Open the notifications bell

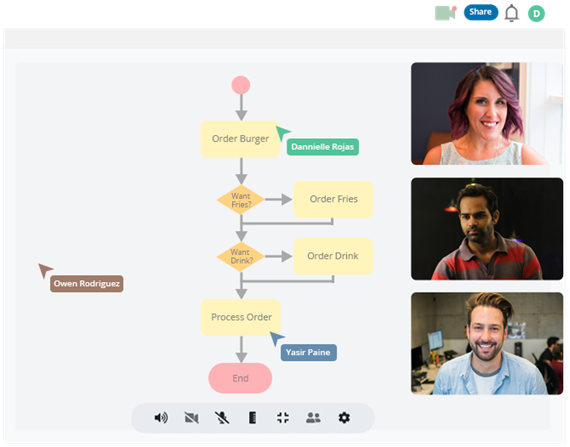coord(511,13)
